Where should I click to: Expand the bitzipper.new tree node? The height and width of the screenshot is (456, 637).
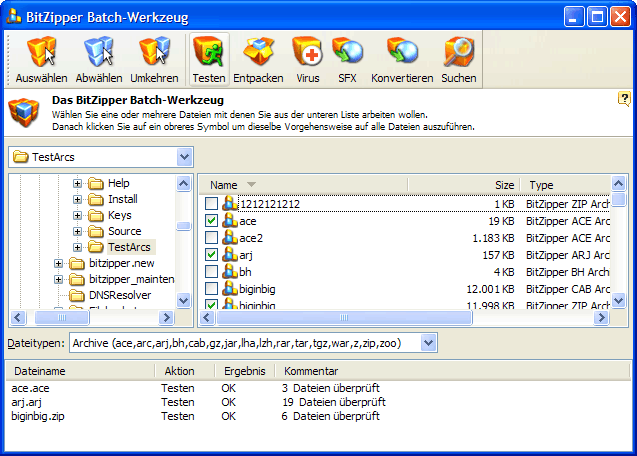59,263
